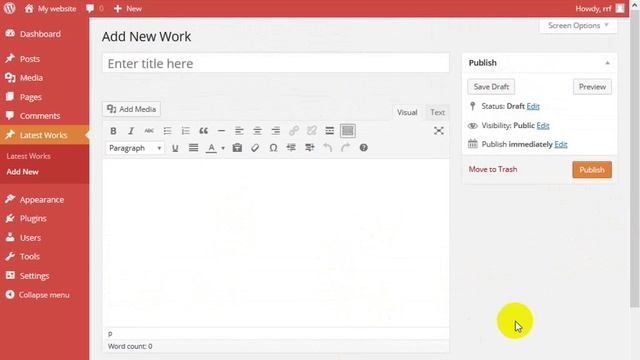
Task: Open Latest Works submenu list
Action: click(29, 156)
